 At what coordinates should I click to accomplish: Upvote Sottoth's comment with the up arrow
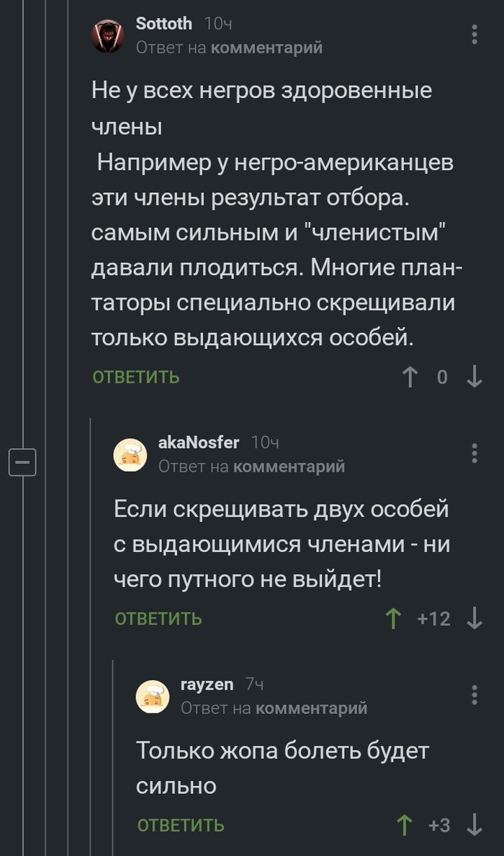click(x=410, y=376)
